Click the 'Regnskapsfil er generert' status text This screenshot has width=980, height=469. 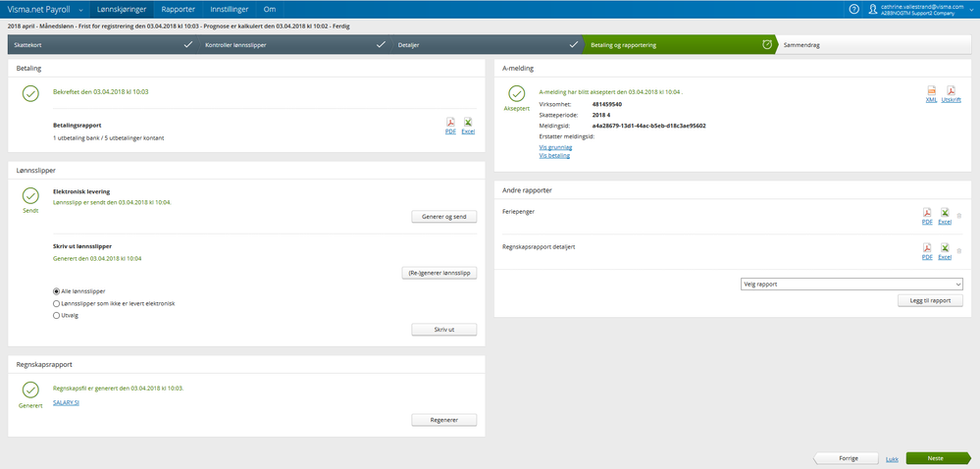[119, 388]
